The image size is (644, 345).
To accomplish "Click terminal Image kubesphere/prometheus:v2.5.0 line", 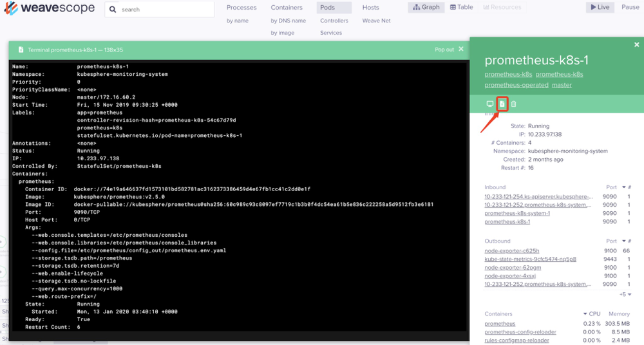I will (x=95, y=197).
